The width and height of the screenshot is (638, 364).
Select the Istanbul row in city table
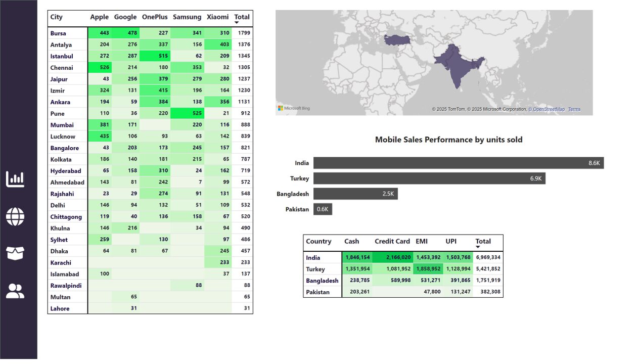[150, 56]
